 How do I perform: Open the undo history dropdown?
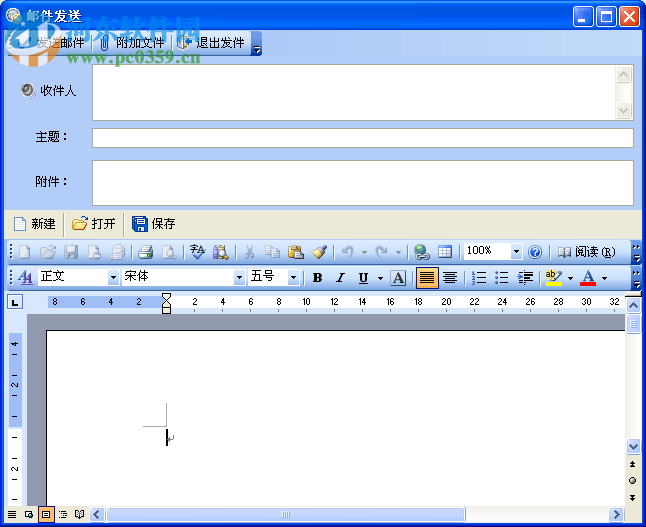[364, 252]
